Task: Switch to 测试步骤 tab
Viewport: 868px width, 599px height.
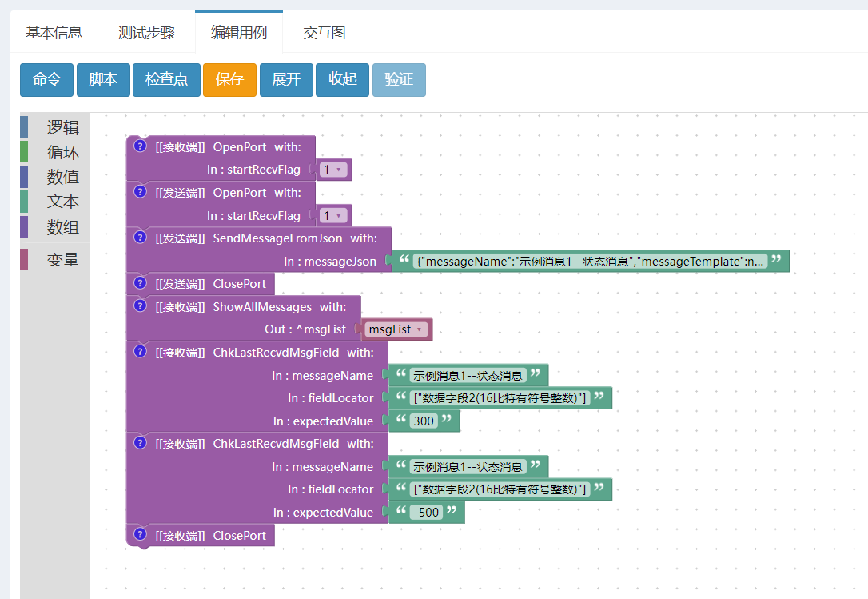Action: pos(146,32)
